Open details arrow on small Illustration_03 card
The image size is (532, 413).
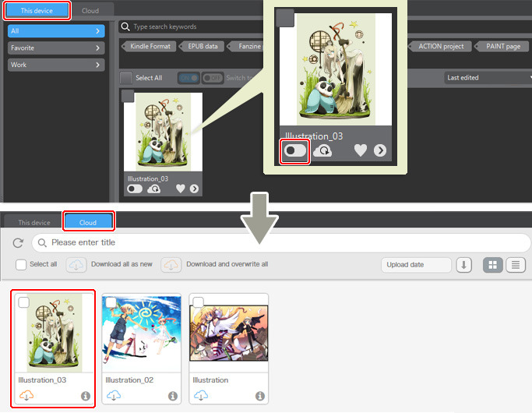194,189
